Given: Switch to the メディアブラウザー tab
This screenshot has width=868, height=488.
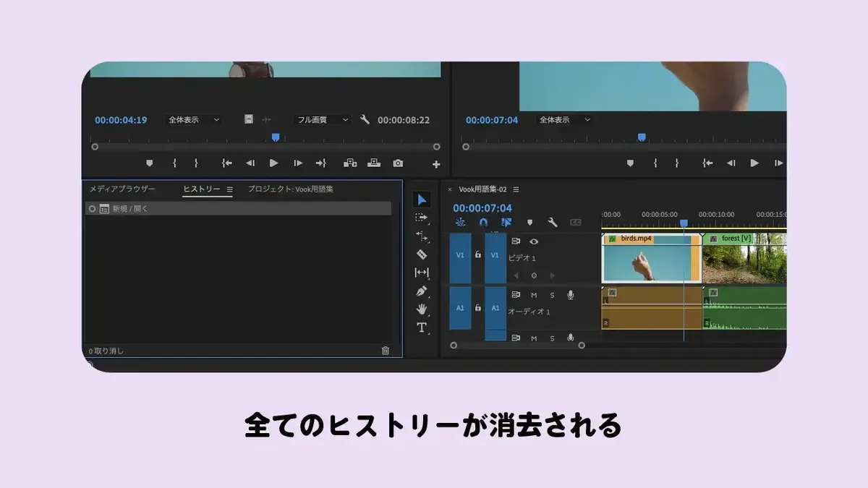Looking at the screenshot, I should (x=122, y=189).
